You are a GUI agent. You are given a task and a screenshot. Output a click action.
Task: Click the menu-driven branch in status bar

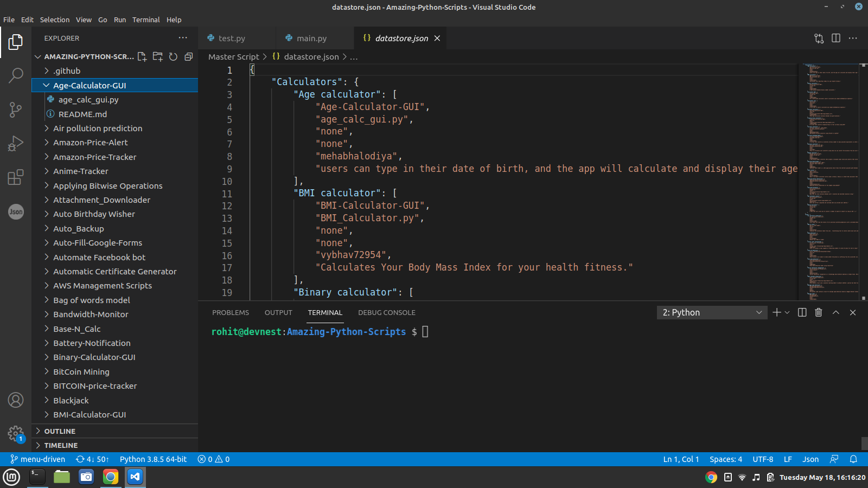click(37, 459)
